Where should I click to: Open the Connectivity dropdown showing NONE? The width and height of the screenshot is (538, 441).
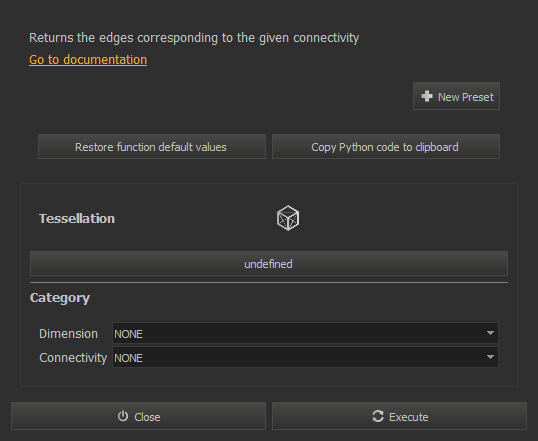[305, 357]
